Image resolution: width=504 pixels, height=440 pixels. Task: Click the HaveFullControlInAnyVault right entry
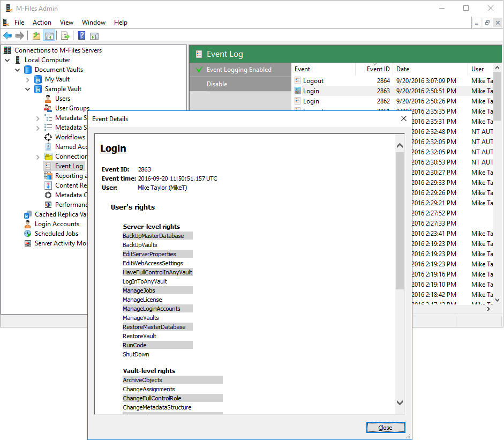pos(157,272)
